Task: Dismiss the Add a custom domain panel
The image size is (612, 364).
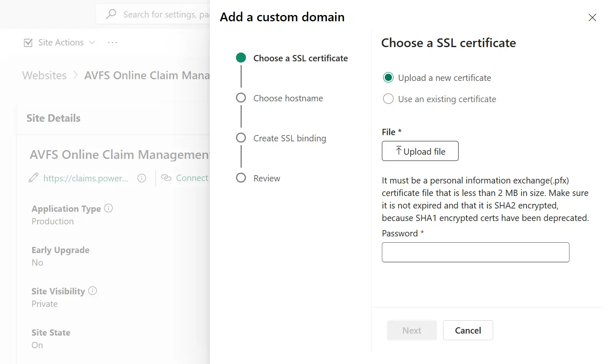Action: click(x=592, y=18)
